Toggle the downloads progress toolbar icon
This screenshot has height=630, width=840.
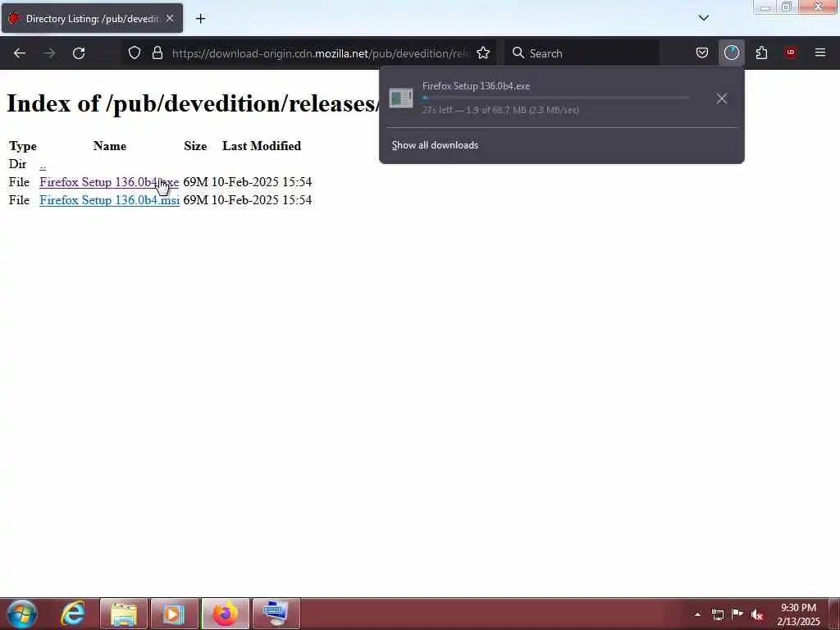pos(731,53)
